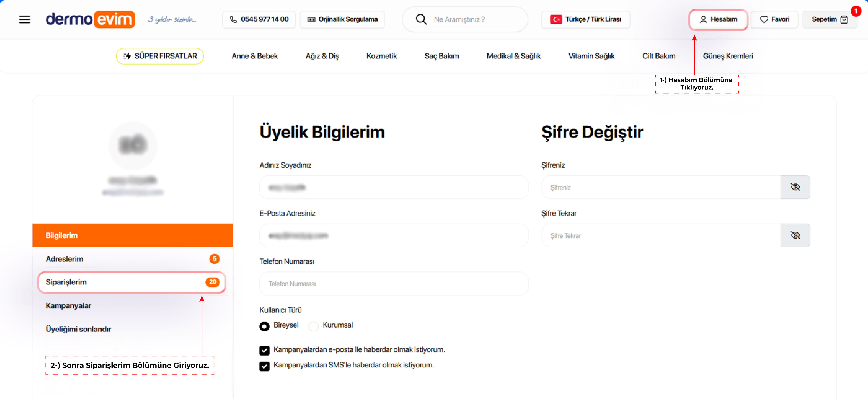Focus the Adınız Soyadınız field
The height and width of the screenshot is (399, 868).
point(394,187)
